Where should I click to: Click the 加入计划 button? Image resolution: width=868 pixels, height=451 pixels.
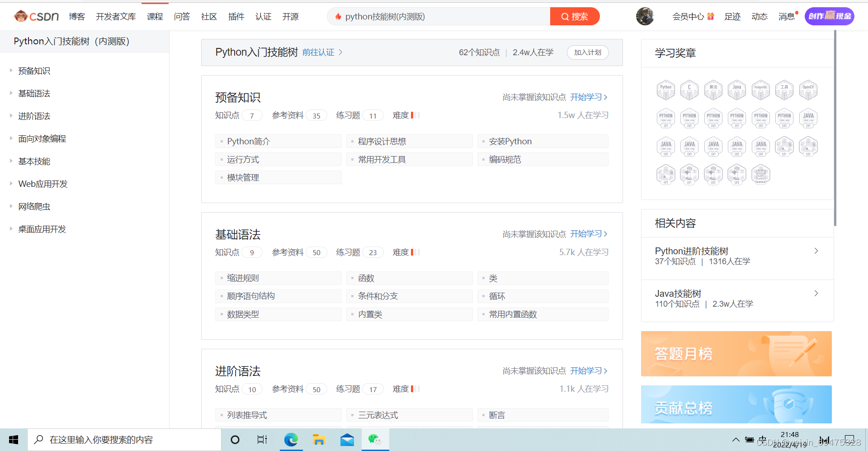click(x=588, y=52)
